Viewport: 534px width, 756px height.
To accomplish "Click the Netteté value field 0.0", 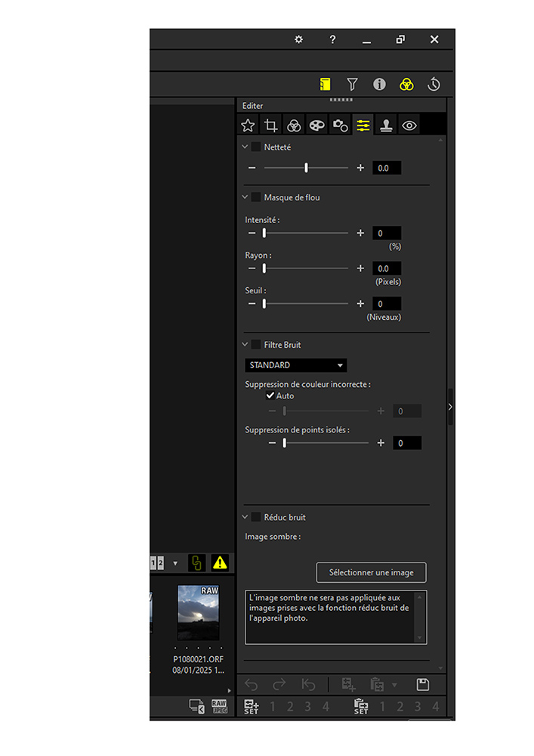I will coord(387,168).
